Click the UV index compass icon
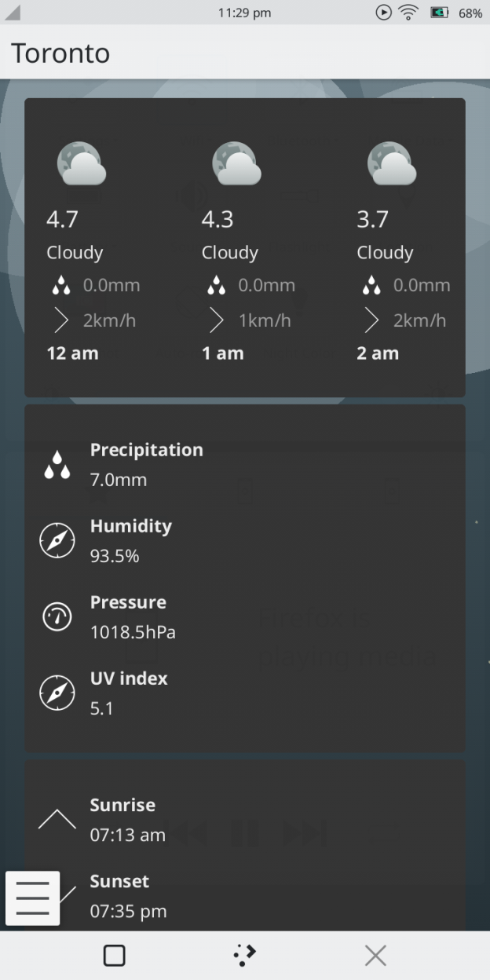490x980 pixels. 57,693
